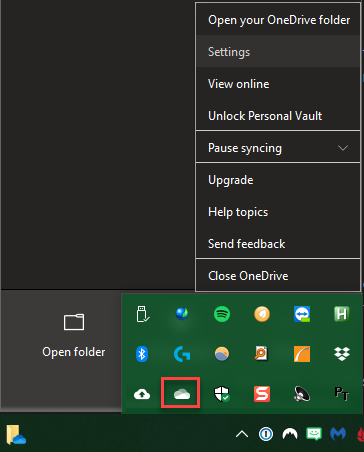Open the Logitech G tray icon
Screen dimensions: 364x452
(x=182, y=354)
